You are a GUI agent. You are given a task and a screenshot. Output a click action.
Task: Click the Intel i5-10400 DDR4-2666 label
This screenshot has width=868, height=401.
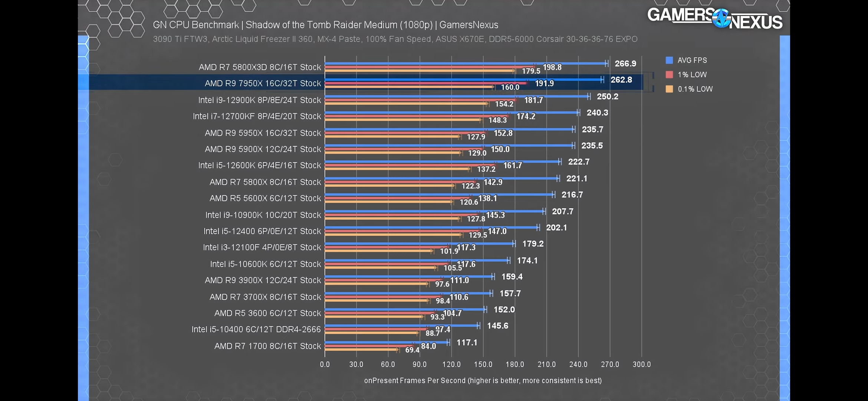[256, 329]
